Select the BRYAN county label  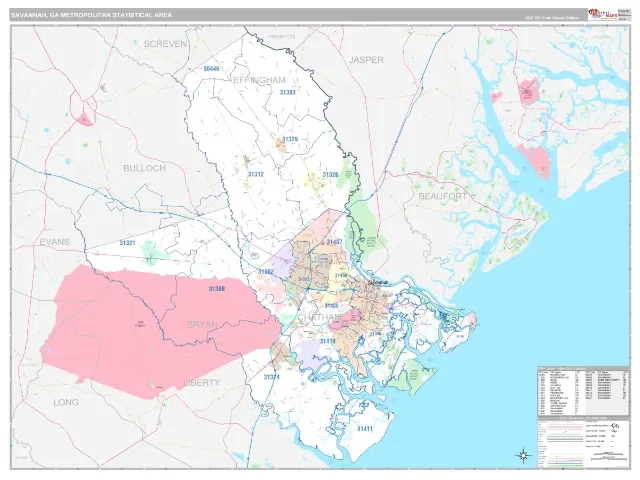(202, 324)
